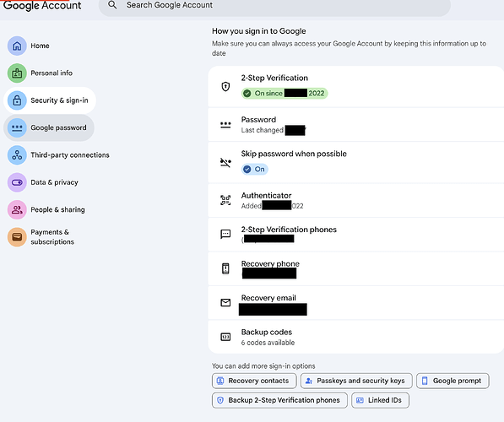Click the Last changed text

(x=262, y=130)
